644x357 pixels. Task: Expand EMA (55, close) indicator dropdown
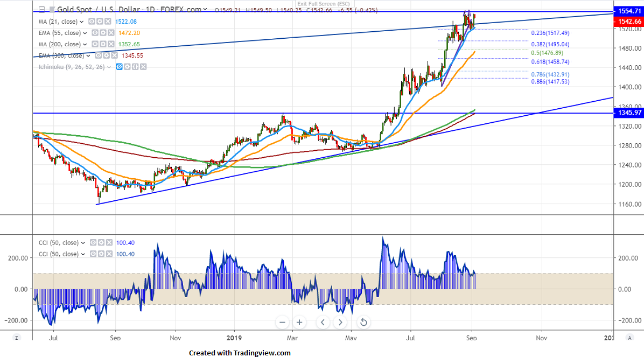tap(85, 33)
